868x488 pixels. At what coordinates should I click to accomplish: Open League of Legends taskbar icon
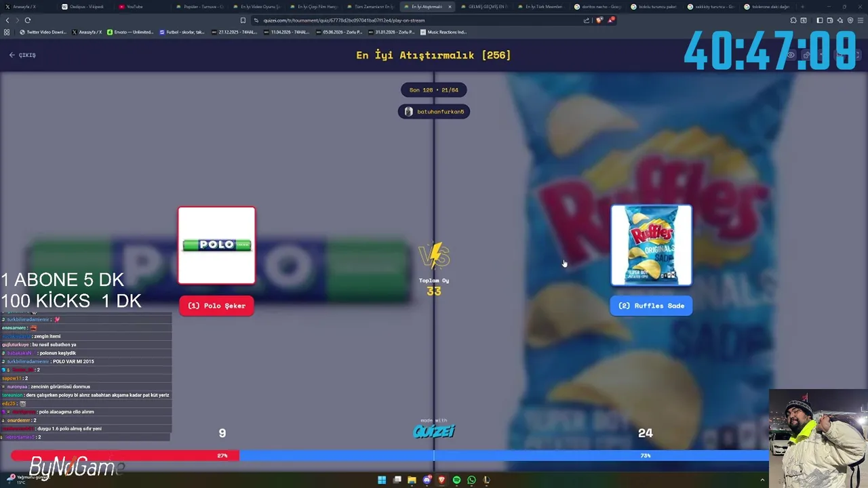click(486, 480)
